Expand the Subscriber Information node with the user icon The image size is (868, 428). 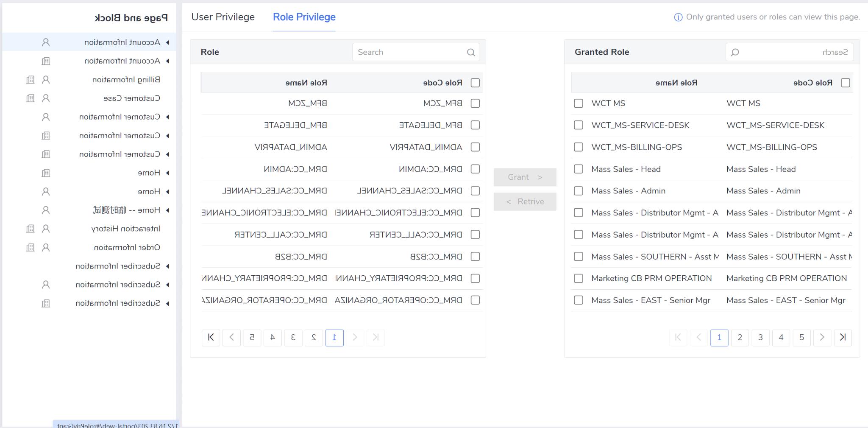pos(168,285)
